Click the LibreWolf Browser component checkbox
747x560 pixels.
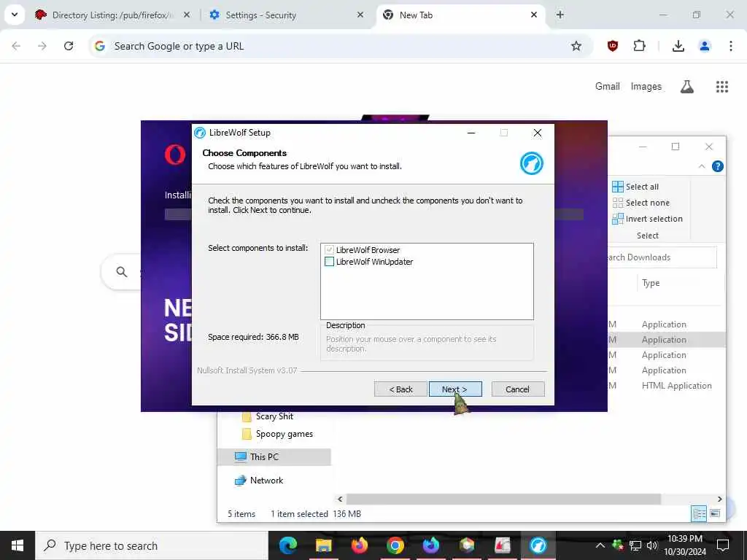click(329, 249)
